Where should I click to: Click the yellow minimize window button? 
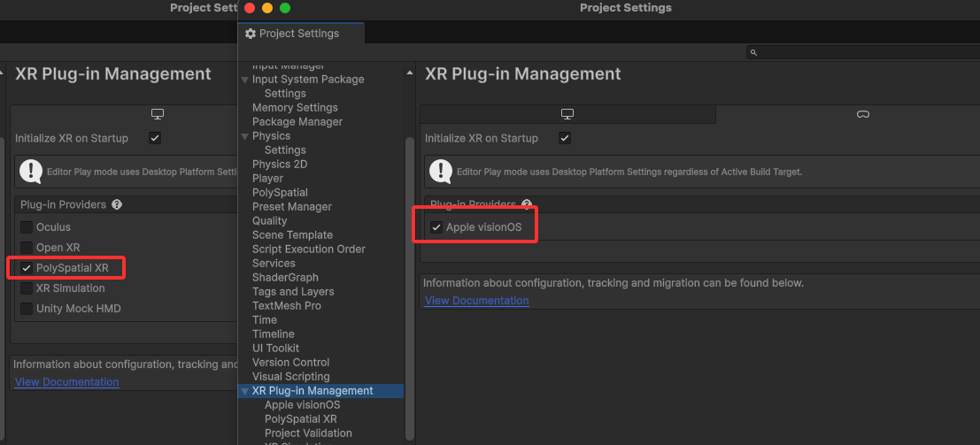pyautogui.click(x=267, y=8)
